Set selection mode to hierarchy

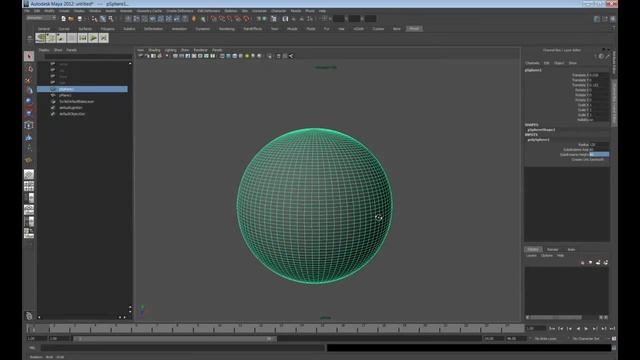95,19
